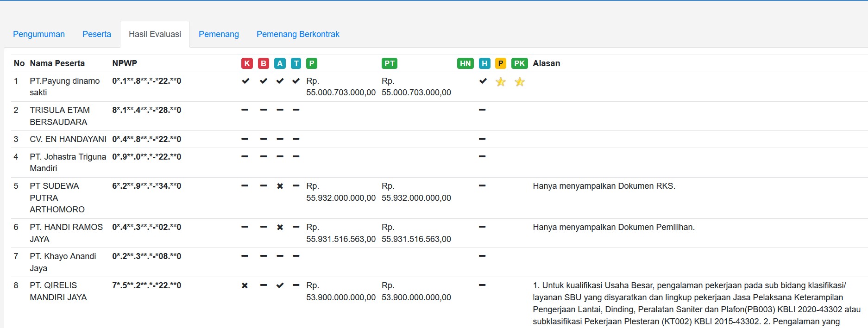
Task: Click NPWP 6*.2**.9**.*-*34.**0
Action: [x=147, y=186]
